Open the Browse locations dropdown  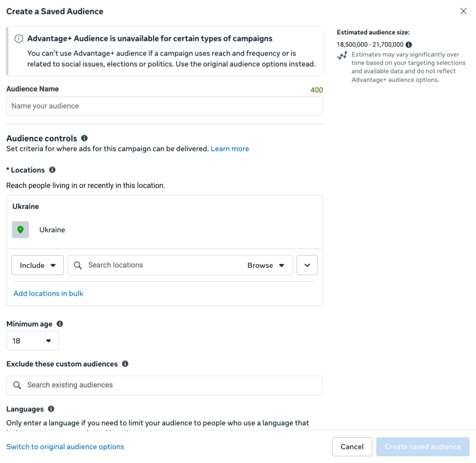(266, 266)
